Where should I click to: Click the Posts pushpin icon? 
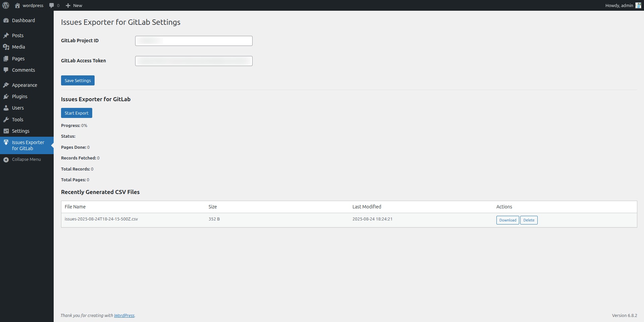(x=6, y=36)
